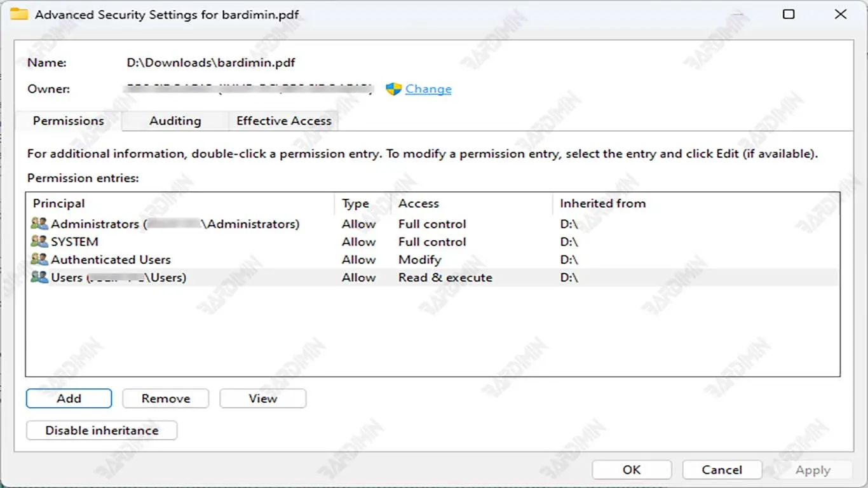This screenshot has height=488, width=868.
Task: Click the Authenticated Users group icon
Action: click(39, 259)
